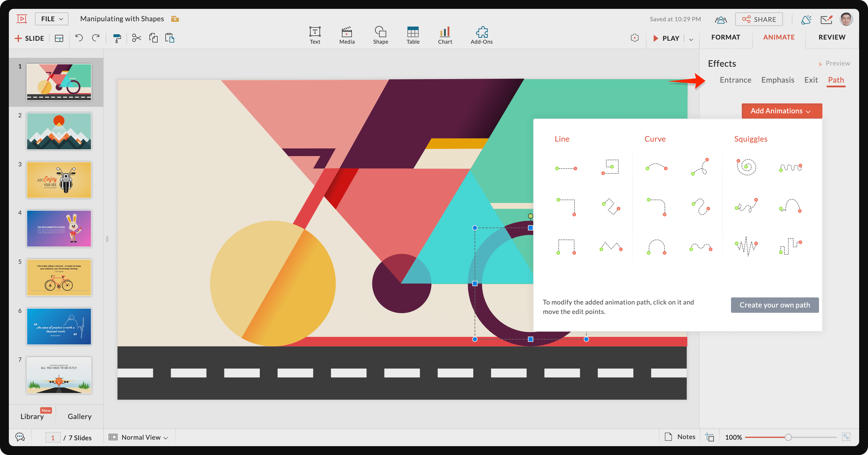This screenshot has height=455, width=868.
Task: Click Create your own path button
Action: click(774, 305)
